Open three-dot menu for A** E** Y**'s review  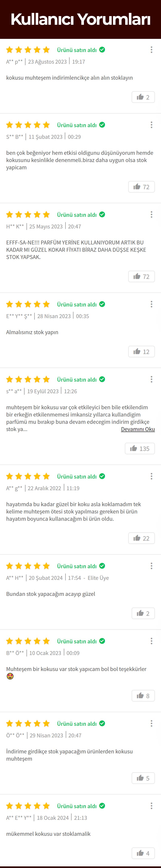[152, 806]
